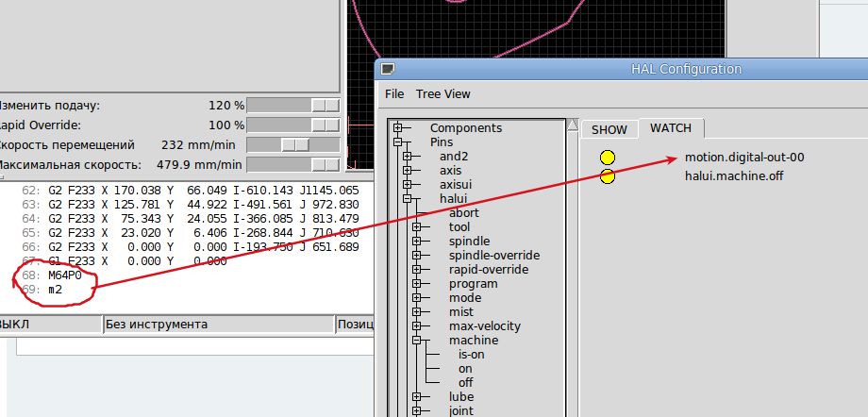Select G-code line 66
Image resolution: width=868 pixels, height=417 pixels.
190,247
